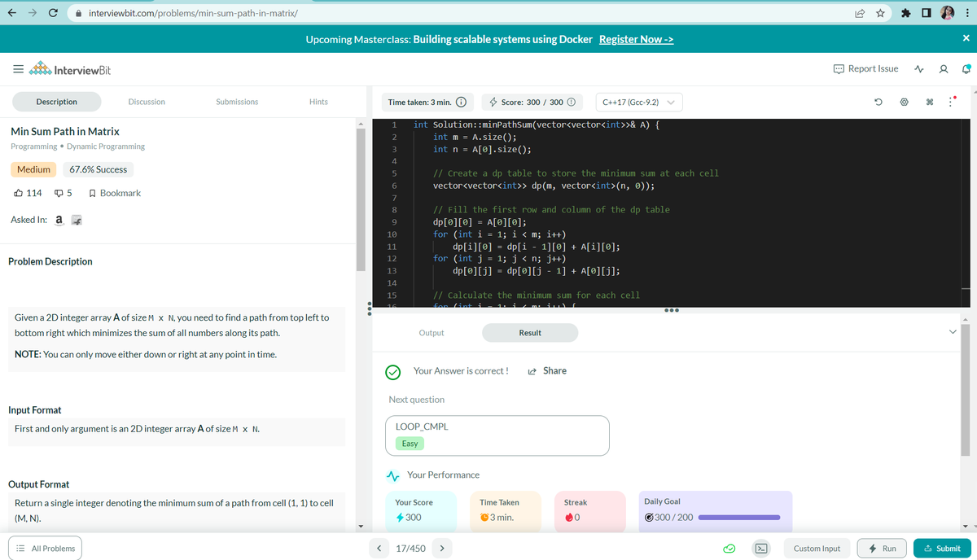Click the score info icon
977x560 pixels.
(571, 103)
